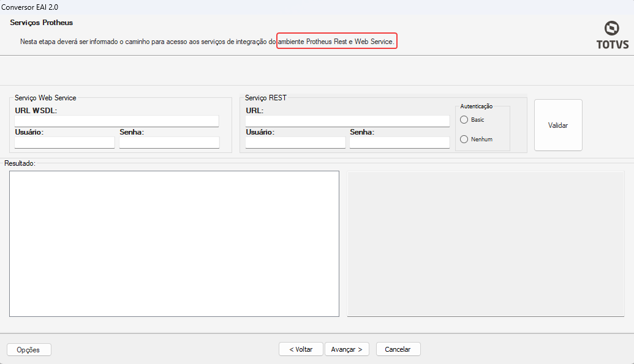This screenshot has width=634, height=364.
Task: Focus the Web Service Usuário field
Action: coord(65,142)
